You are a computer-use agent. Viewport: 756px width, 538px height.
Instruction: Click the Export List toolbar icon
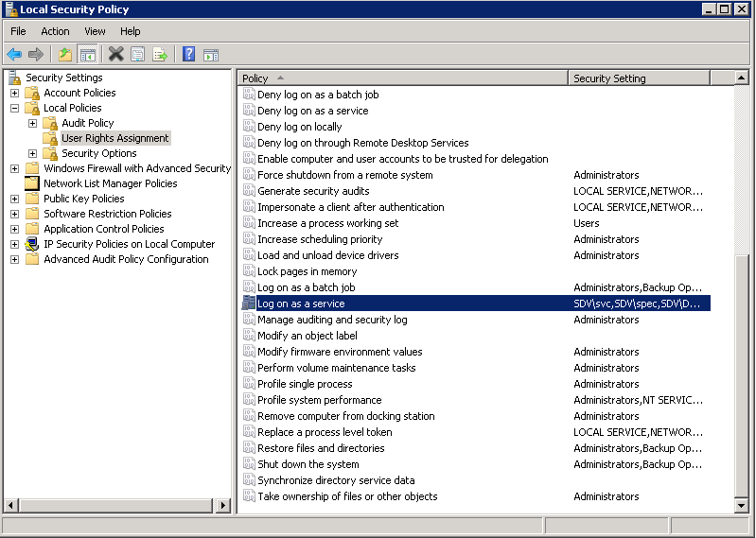160,55
